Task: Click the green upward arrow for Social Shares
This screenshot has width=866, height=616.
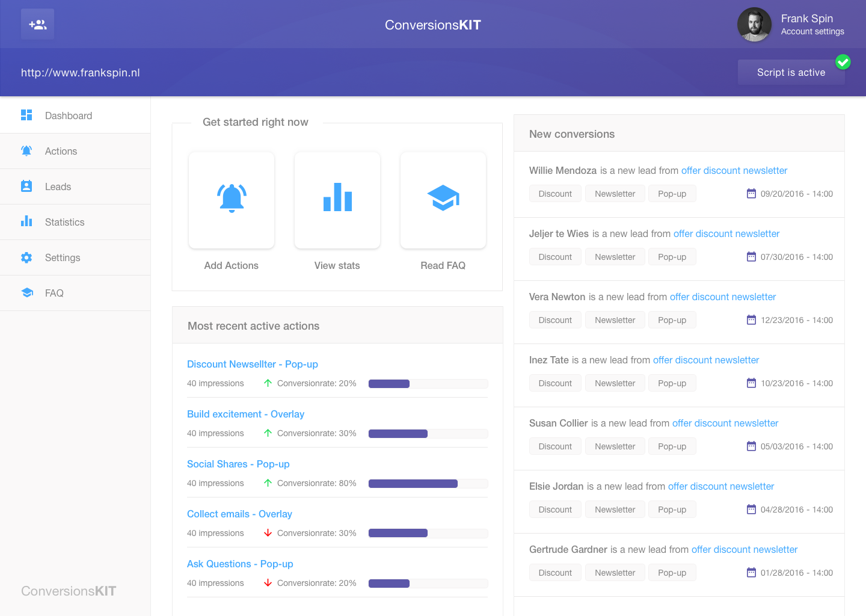Action: click(268, 482)
